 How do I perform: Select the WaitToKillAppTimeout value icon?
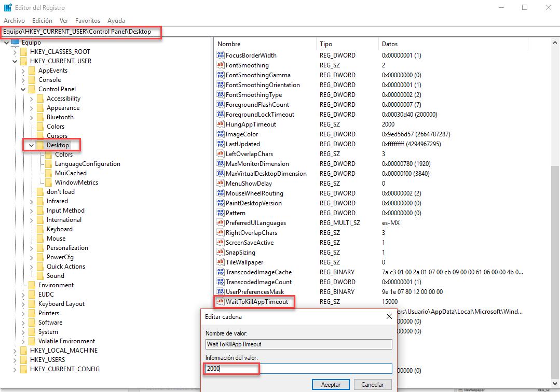click(221, 302)
